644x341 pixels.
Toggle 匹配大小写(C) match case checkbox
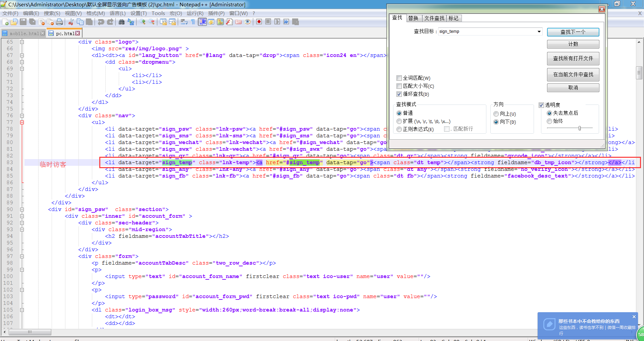coord(399,86)
